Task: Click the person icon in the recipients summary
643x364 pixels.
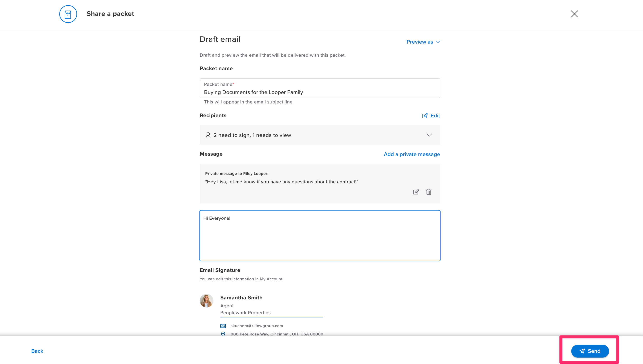Action: (x=208, y=135)
